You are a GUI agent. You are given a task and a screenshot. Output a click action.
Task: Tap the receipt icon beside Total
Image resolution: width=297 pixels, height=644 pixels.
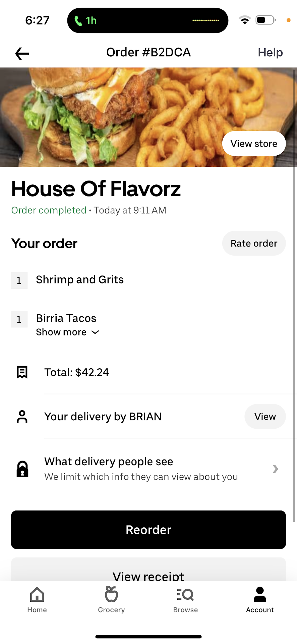(22, 372)
